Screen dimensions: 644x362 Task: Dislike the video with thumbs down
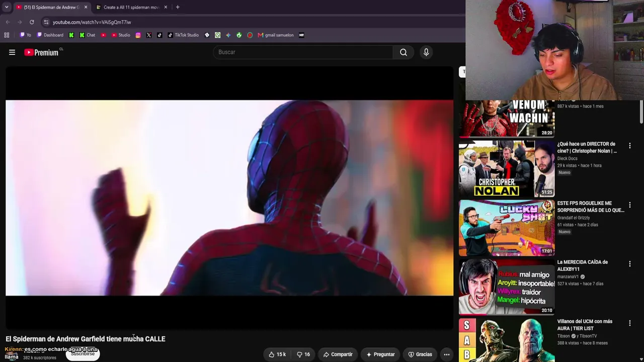click(303, 354)
